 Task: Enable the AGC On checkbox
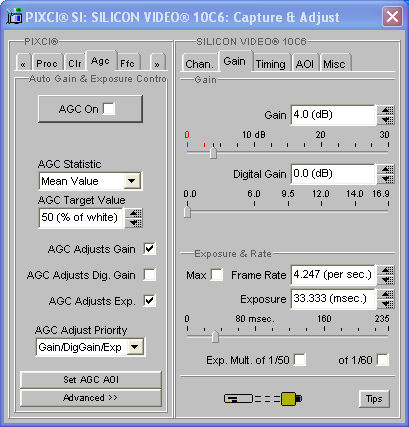pyautogui.click(x=109, y=109)
